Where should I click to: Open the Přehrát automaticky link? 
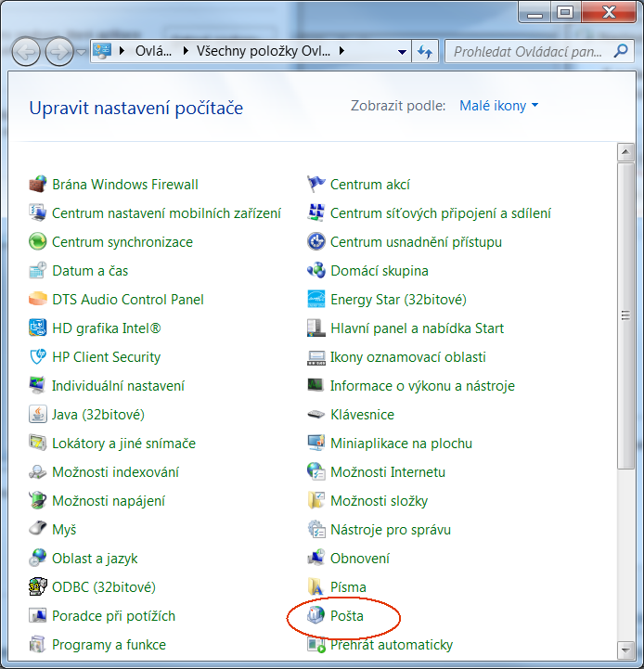[392, 644]
